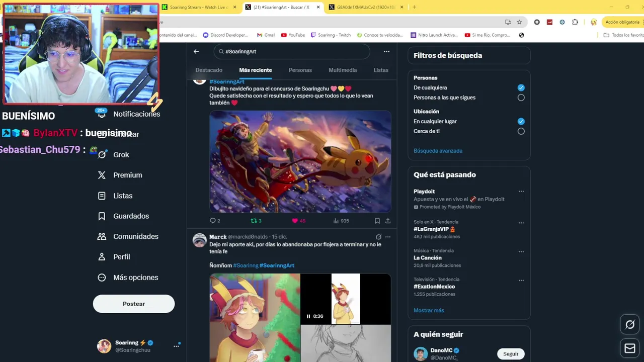Click the #SoarinngArt search field

292,51
